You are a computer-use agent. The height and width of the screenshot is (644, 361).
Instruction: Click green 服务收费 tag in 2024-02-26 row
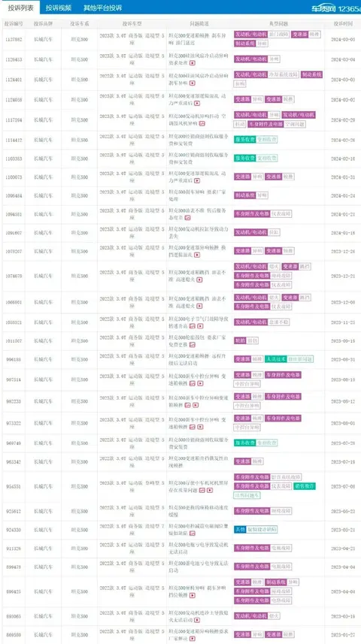[x=244, y=140]
